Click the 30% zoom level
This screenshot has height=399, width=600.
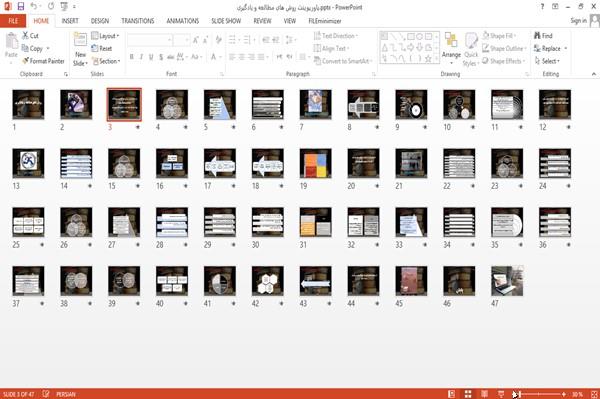[577, 394]
